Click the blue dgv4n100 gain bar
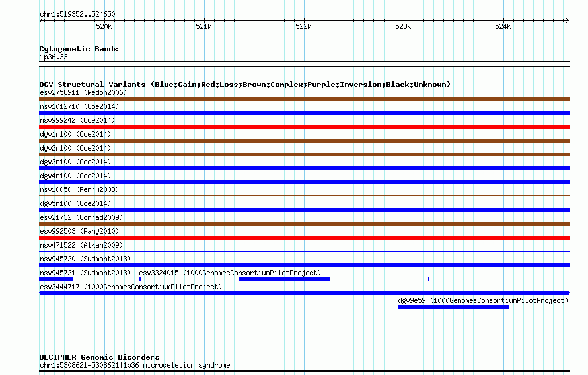The width and height of the screenshot is (588, 375). click(304, 182)
